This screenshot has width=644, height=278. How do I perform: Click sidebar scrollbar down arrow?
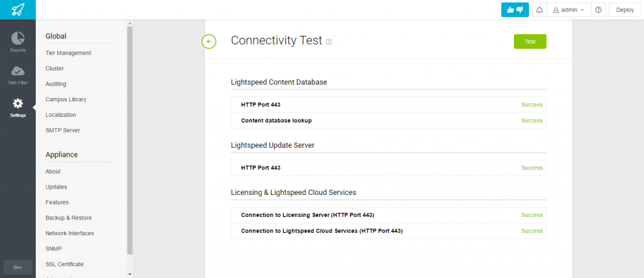click(x=130, y=274)
